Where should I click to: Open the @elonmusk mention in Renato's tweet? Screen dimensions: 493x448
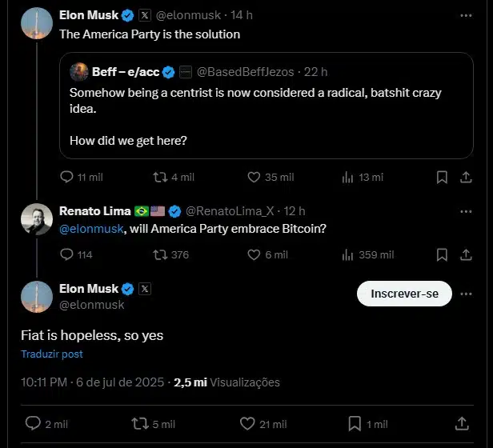[x=91, y=229]
